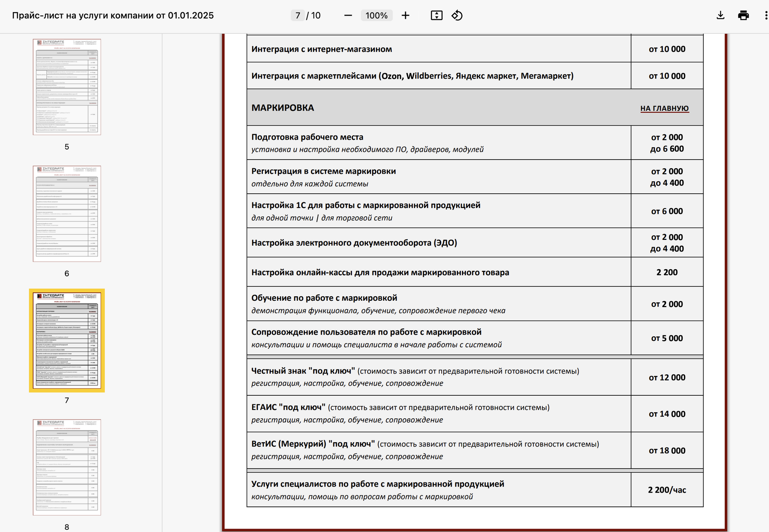This screenshot has height=532, width=769.
Task: Print the price list document
Action: click(743, 15)
